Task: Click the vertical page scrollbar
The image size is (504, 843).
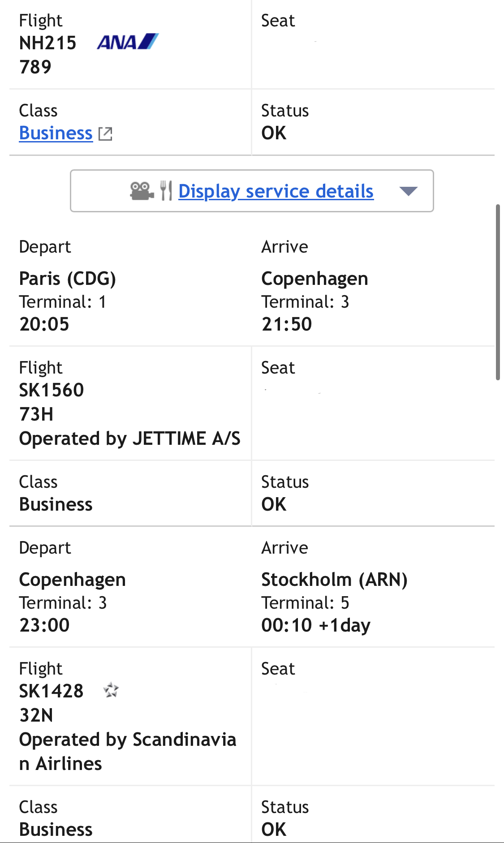Action: tap(497, 292)
